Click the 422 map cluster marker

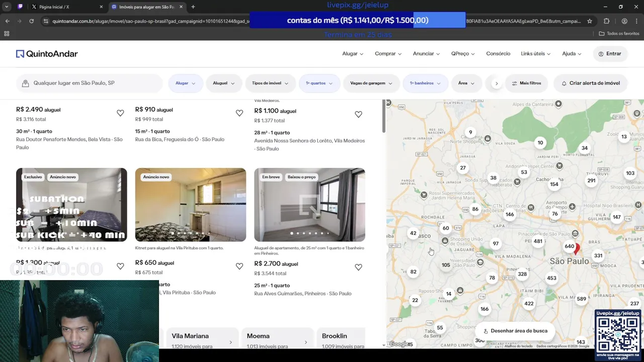pos(529,304)
